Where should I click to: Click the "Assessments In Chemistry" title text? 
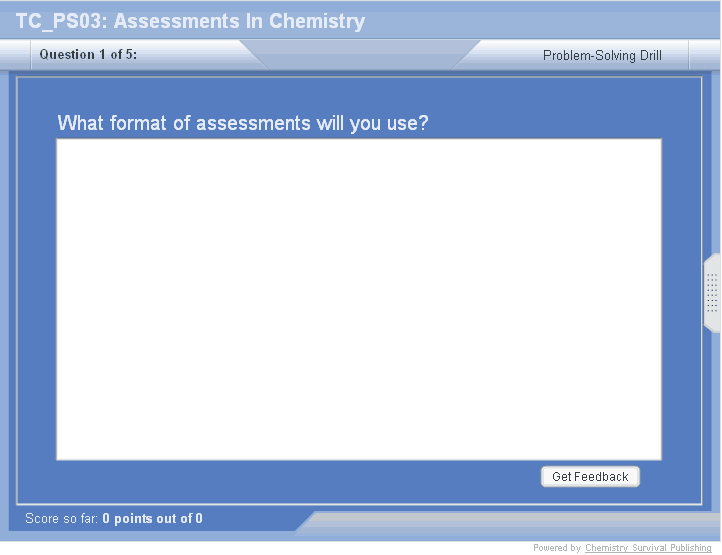(x=240, y=21)
